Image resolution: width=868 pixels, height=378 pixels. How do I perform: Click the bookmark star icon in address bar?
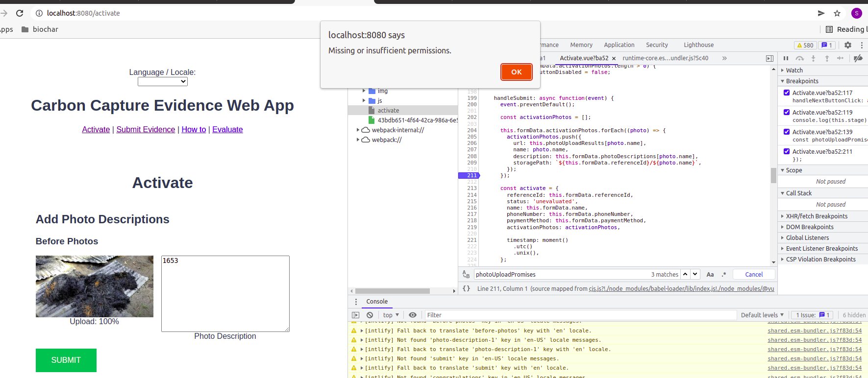tap(837, 13)
